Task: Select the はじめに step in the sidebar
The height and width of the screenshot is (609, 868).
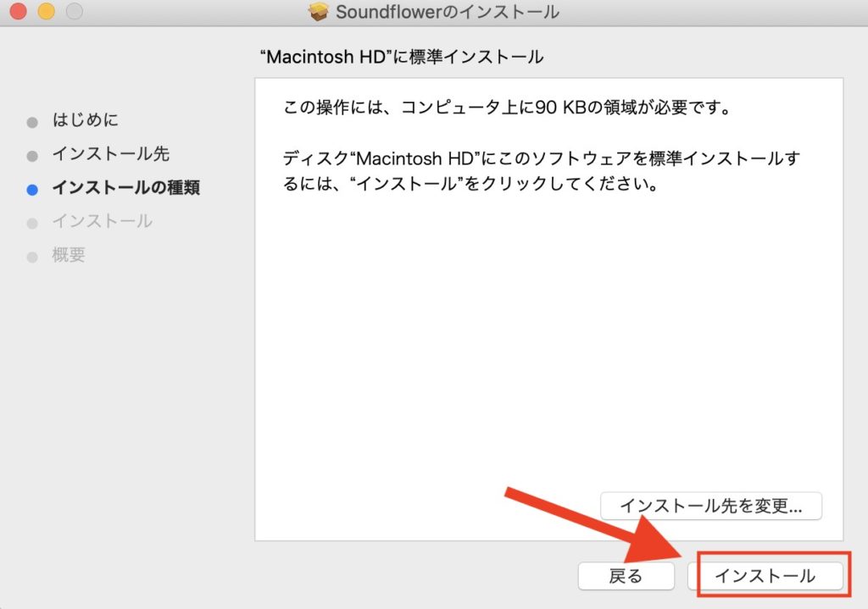Action: click(x=85, y=120)
